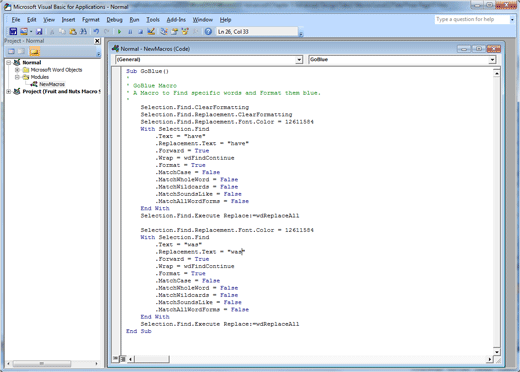Open the (General) object dropdown
This screenshot has width=520, height=372.
pos(299,60)
